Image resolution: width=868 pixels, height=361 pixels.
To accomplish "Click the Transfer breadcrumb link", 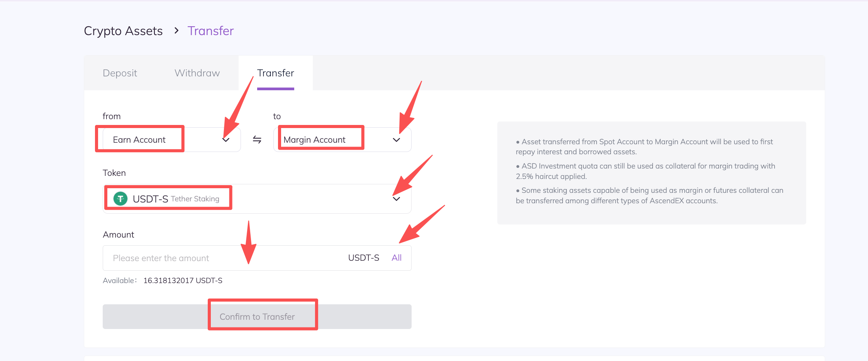I will click(x=210, y=31).
